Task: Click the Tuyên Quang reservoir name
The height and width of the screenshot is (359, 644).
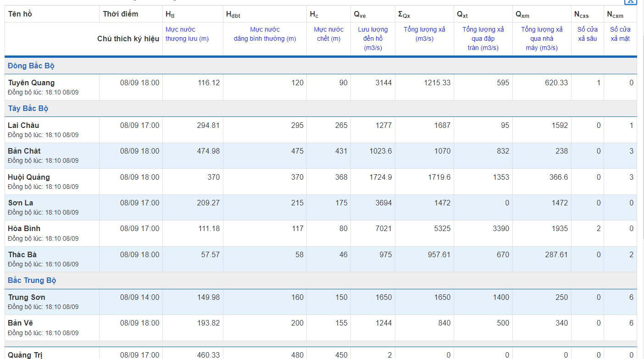Action: coord(31,83)
